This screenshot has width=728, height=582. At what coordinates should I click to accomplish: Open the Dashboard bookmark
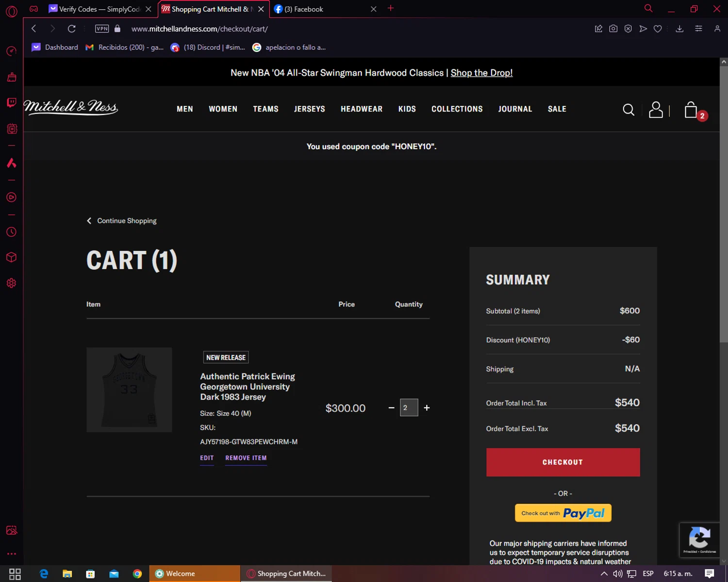[55, 47]
